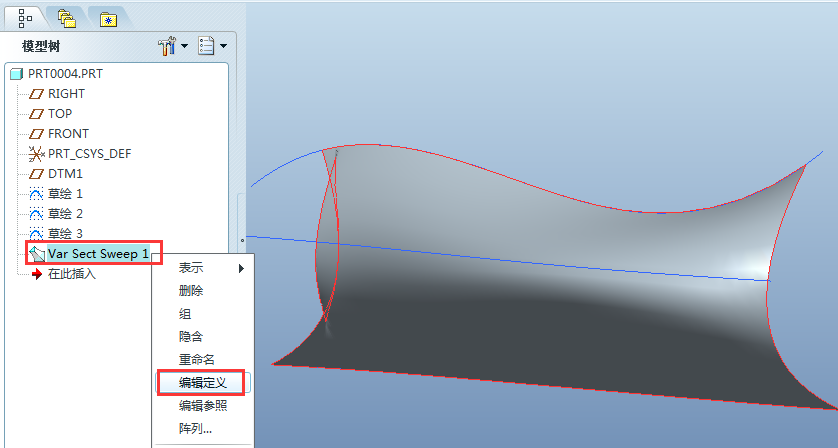Click the PRT_CSYS_DEF coordinate system icon
Viewport: 838px width, 448px height.
[37, 154]
